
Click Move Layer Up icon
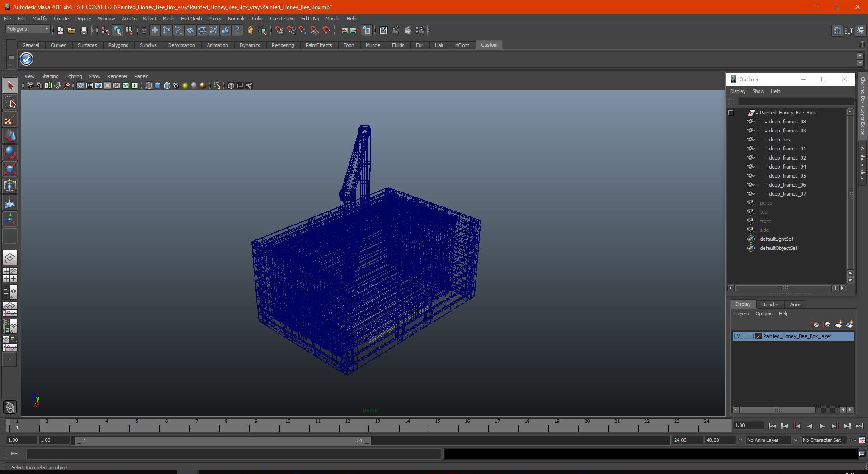click(x=816, y=324)
